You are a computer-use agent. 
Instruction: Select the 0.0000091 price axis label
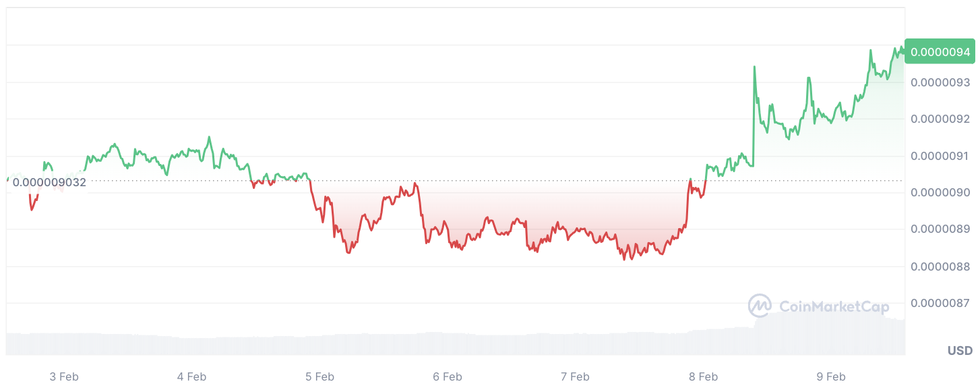coord(940,156)
